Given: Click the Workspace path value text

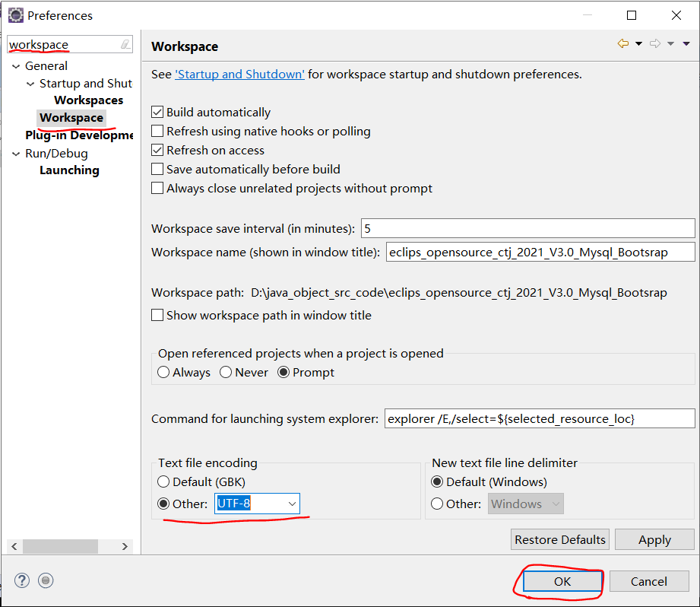Looking at the screenshot, I should pyautogui.click(x=458, y=293).
